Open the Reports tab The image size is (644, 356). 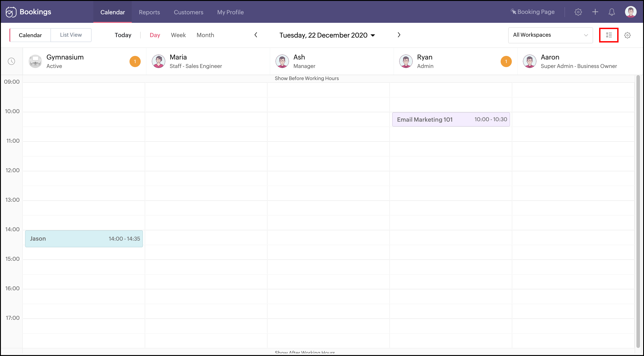(149, 12)
